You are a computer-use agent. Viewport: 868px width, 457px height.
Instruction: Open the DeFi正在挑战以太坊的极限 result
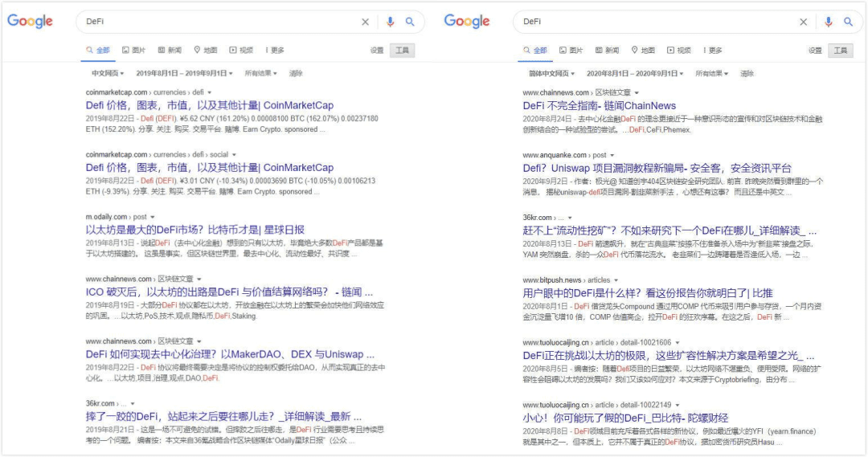click(669, 355)
